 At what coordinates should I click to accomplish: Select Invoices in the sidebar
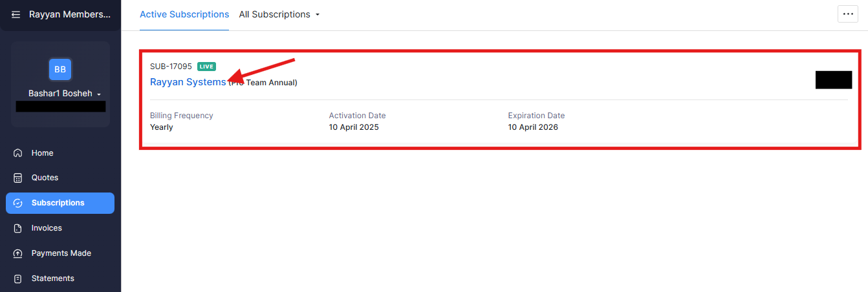click(47, 228)
